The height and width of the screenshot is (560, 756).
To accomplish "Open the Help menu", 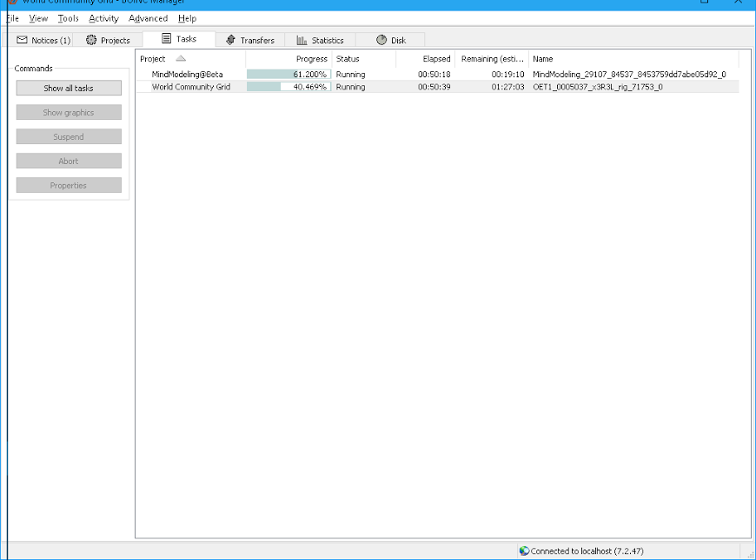I will tap(187, 18).
